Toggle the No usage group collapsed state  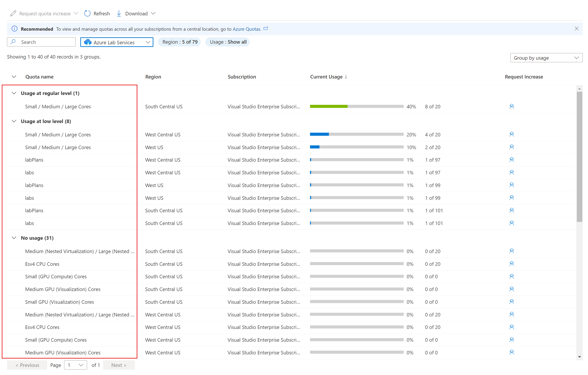point(14,237)
